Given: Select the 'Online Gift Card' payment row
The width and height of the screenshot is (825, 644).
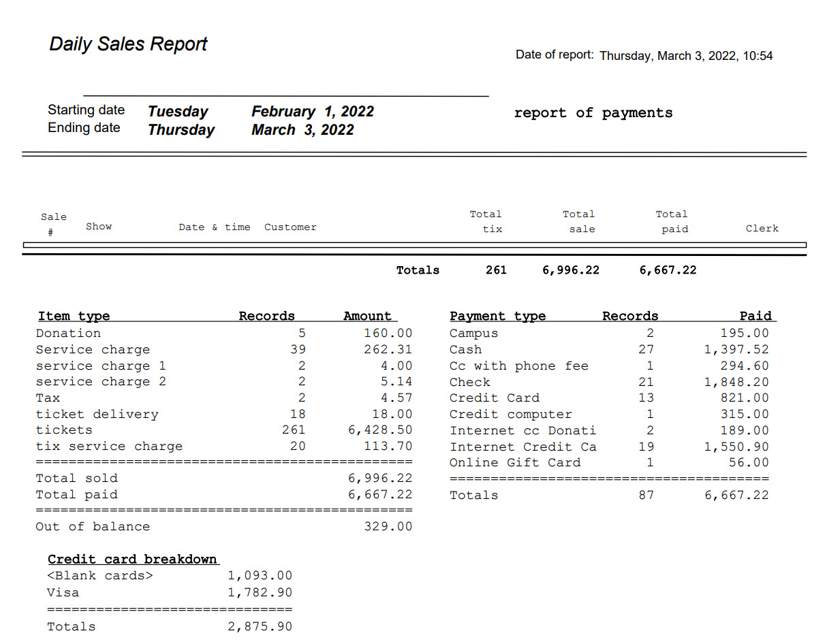Looking at the screenshot, I should [x=514, y=463].
